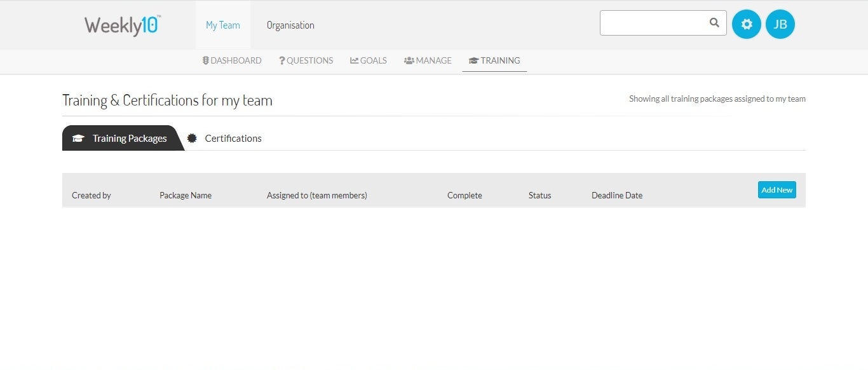Switch to the Organisation section
The image size is (868, 370).
tap(290, 25)
